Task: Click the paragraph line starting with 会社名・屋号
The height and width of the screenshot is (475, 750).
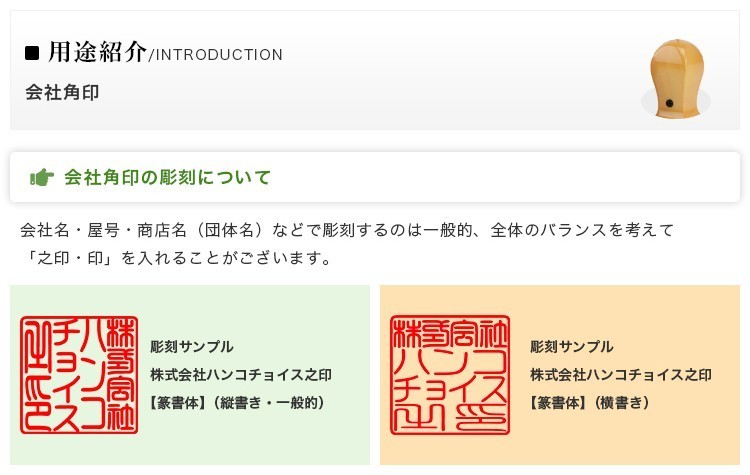Action: click(346, 230)
